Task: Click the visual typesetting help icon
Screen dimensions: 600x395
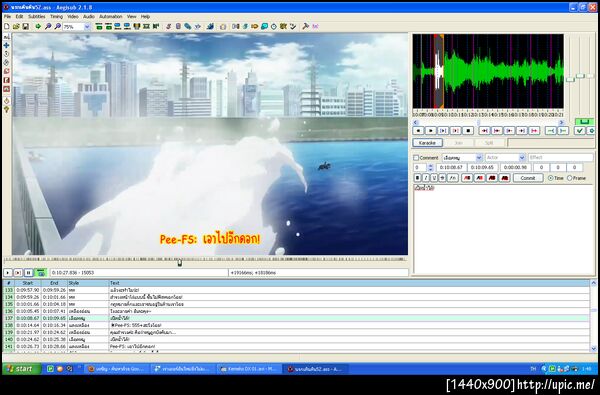Action: pos(6,109)
